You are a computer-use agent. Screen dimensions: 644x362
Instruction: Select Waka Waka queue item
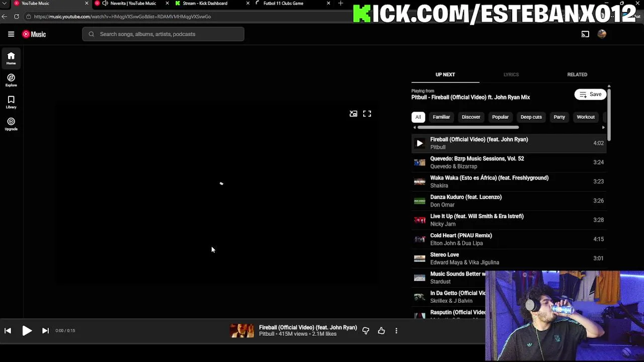click(x=509, y=182)
